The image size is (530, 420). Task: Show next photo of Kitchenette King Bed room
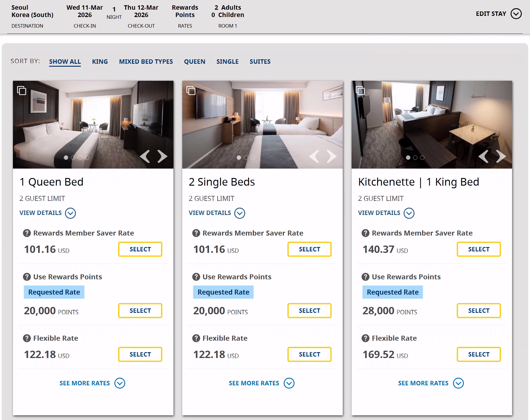[x=501, y=156]
